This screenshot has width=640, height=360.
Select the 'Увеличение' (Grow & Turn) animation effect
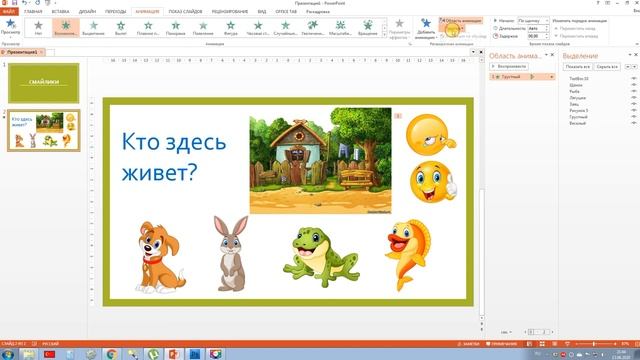(x=313, y=28)
